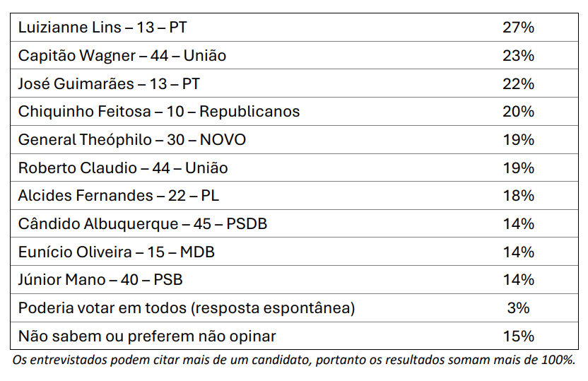Click the 27% value for Luizianne Lins
The height and width of the screenshot is (381, 588).
point(518,28)
